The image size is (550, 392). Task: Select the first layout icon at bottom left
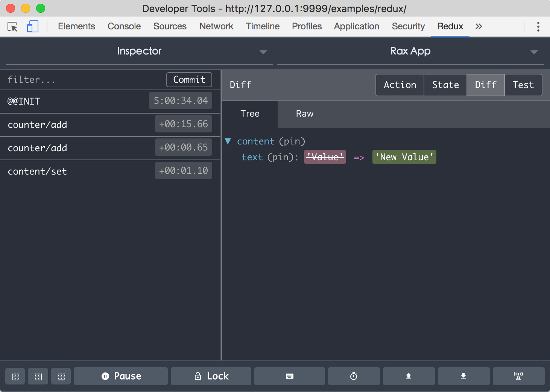pos(15,376)
